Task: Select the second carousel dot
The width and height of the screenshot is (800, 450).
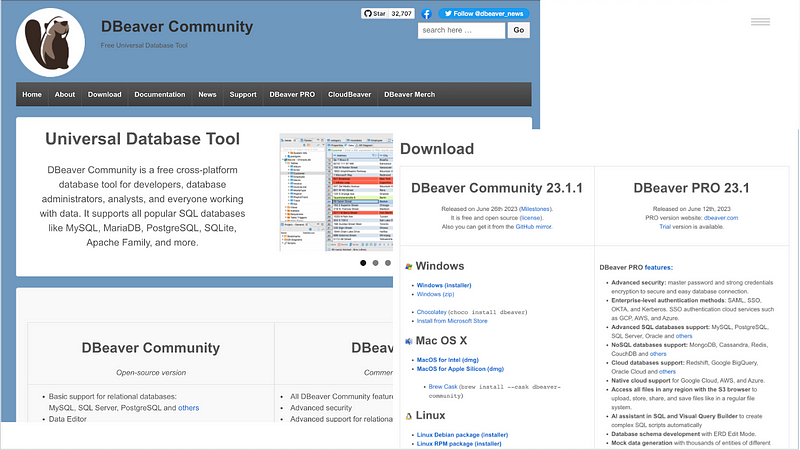Action: coord(376,263)
